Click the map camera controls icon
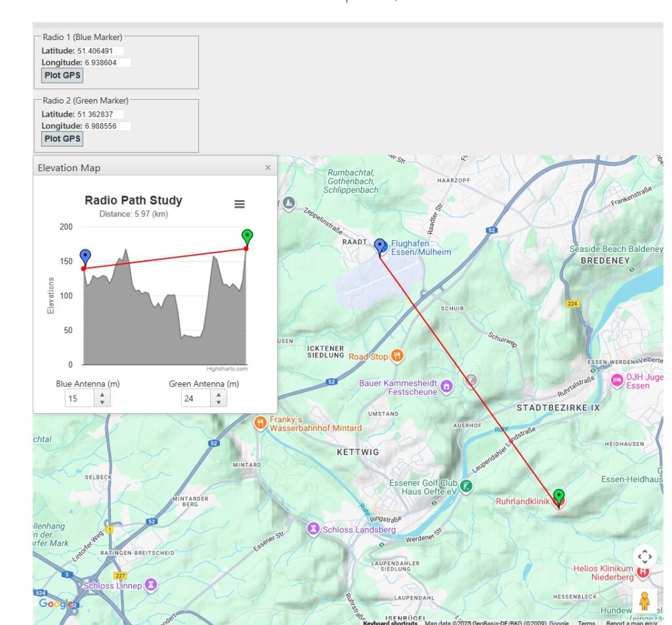Screen dimensions: 672x625 coord(644,557)
